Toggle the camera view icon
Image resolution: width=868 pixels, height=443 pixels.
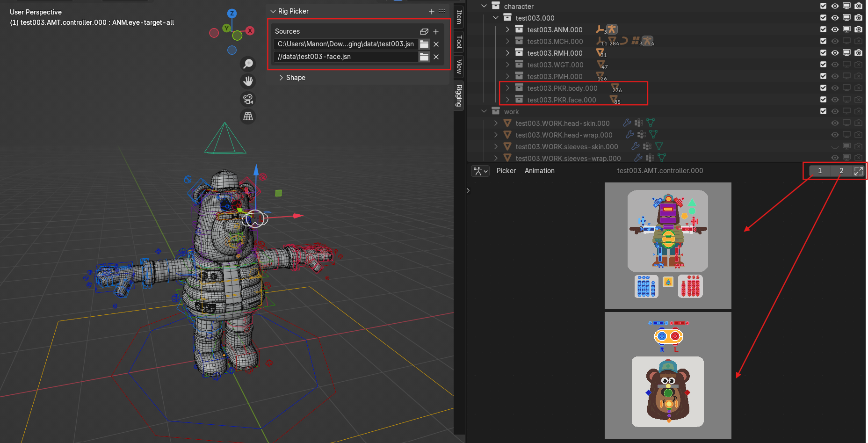pos(248,99)
